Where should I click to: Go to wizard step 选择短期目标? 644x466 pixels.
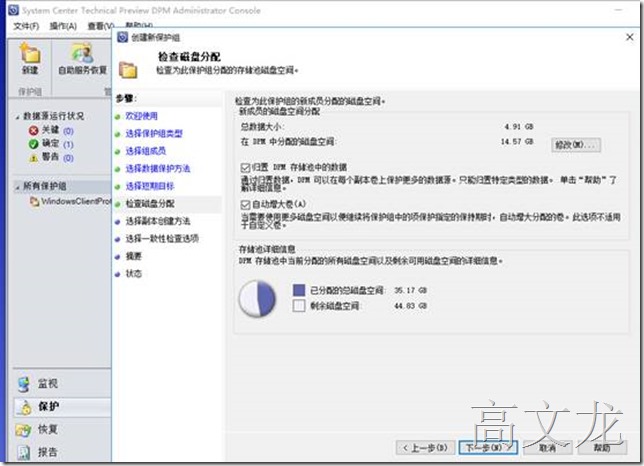pyautogui.click(x=150, y=186)
